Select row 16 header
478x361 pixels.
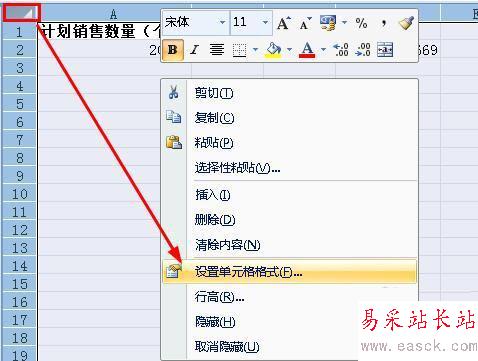pyautogui.click(x=19, y=302)
